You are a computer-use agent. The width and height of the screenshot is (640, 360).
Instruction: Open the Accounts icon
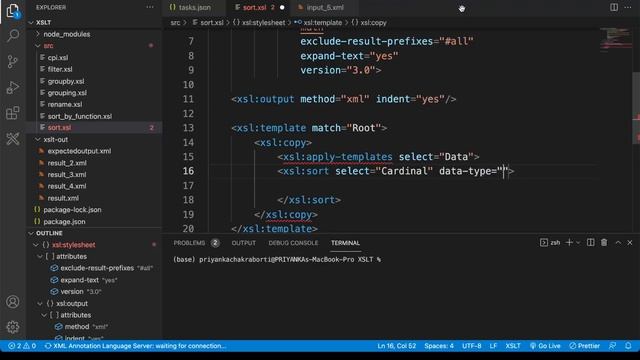(x=13, y=302)
